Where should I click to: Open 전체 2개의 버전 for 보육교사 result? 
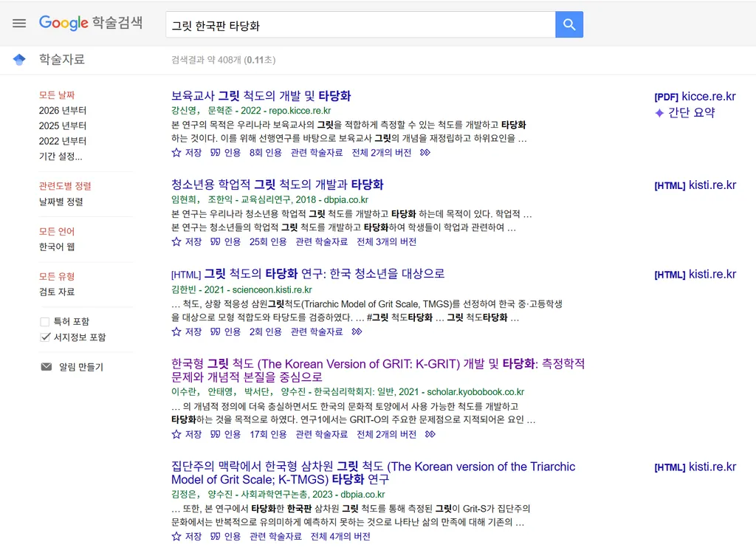(382, 152)
